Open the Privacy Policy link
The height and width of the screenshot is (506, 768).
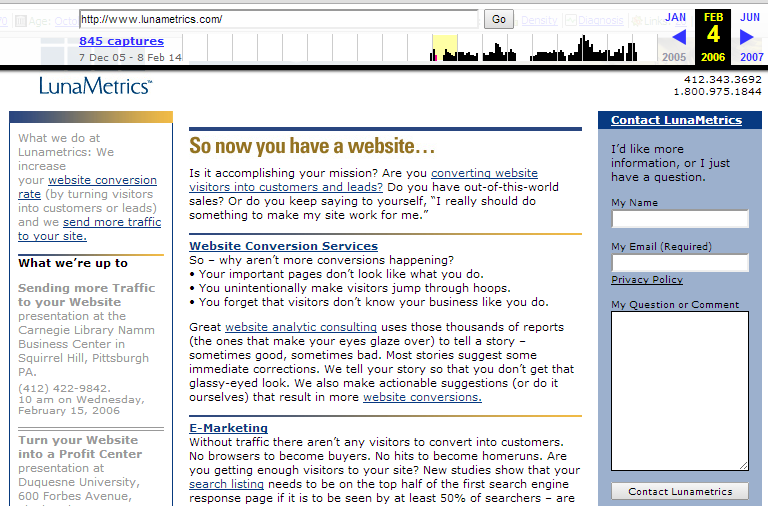(x=647, y=279)
